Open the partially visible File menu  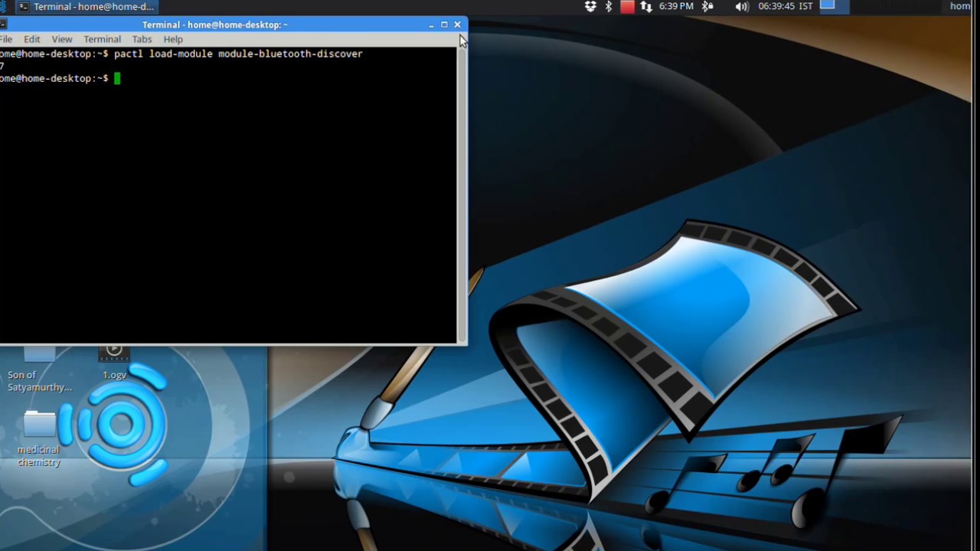click(6, 39)
